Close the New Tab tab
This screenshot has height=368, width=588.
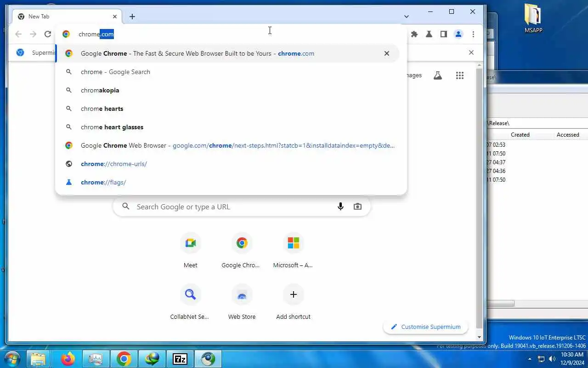(115, 17)
